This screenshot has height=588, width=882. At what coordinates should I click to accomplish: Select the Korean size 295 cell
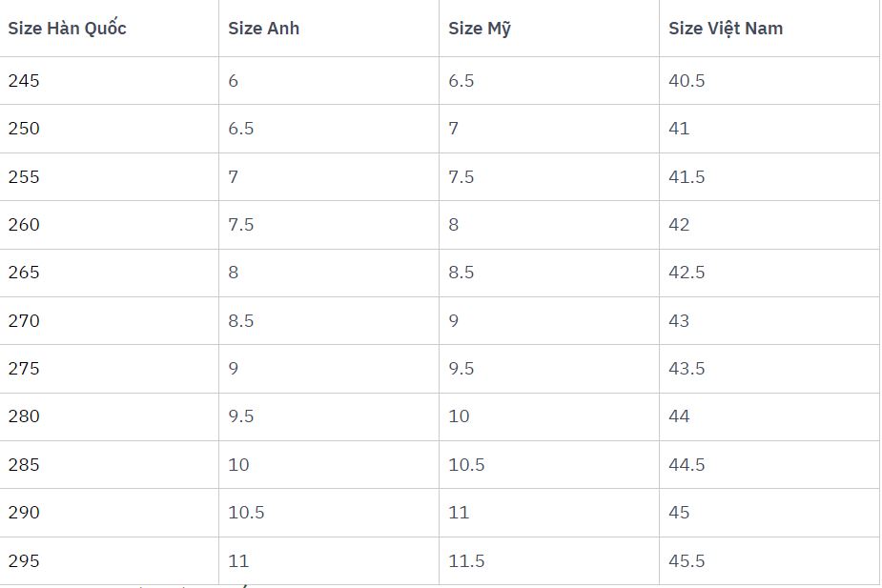point(24,561)
